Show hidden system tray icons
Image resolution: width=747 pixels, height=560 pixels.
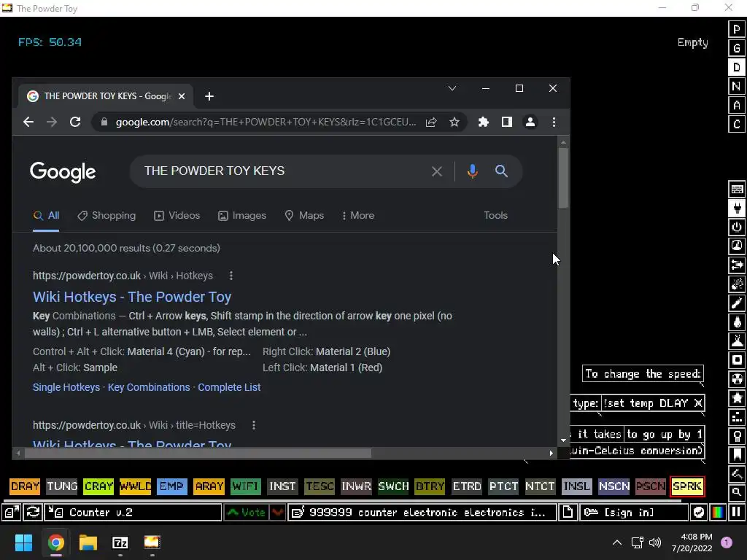[617, 542]
